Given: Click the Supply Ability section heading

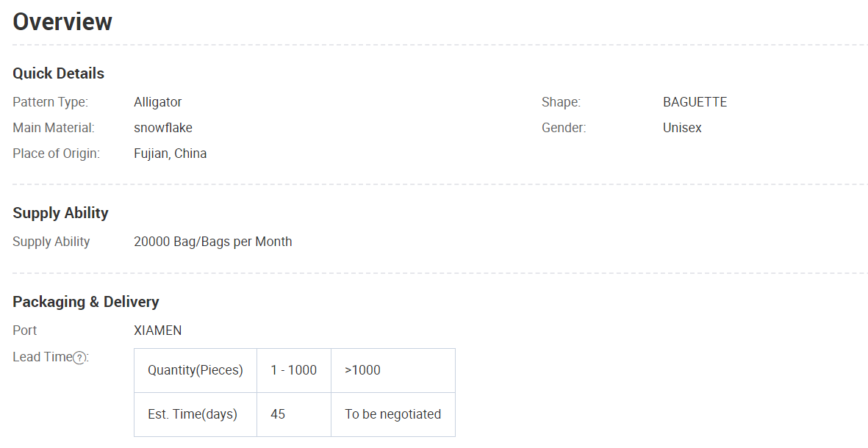Looking at the screenshot, I should (x=60, y=213).
